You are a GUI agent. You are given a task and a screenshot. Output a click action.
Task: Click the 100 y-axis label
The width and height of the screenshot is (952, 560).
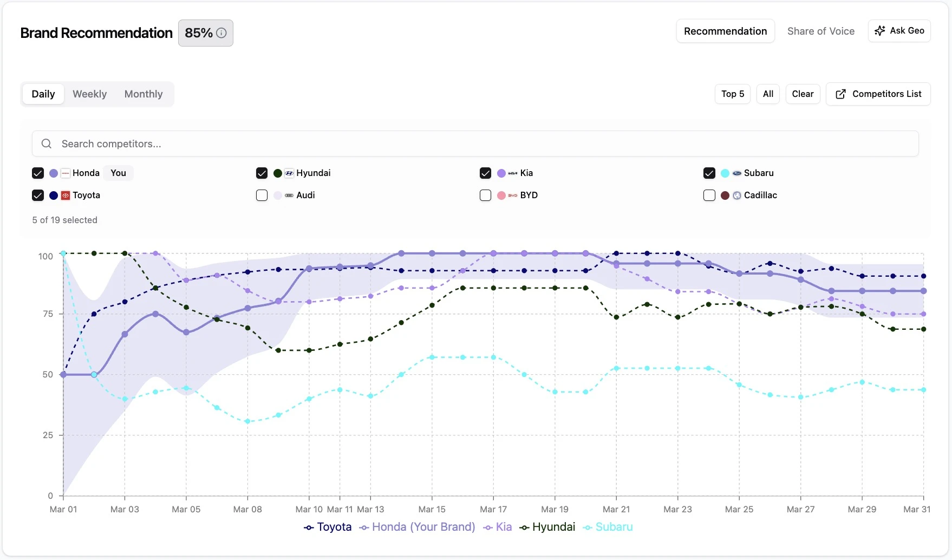coord(45,256)
